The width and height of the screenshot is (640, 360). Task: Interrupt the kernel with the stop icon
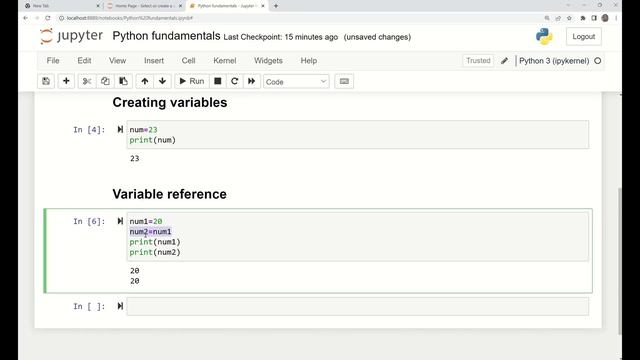pyautogui.click(x=218, y=81)
